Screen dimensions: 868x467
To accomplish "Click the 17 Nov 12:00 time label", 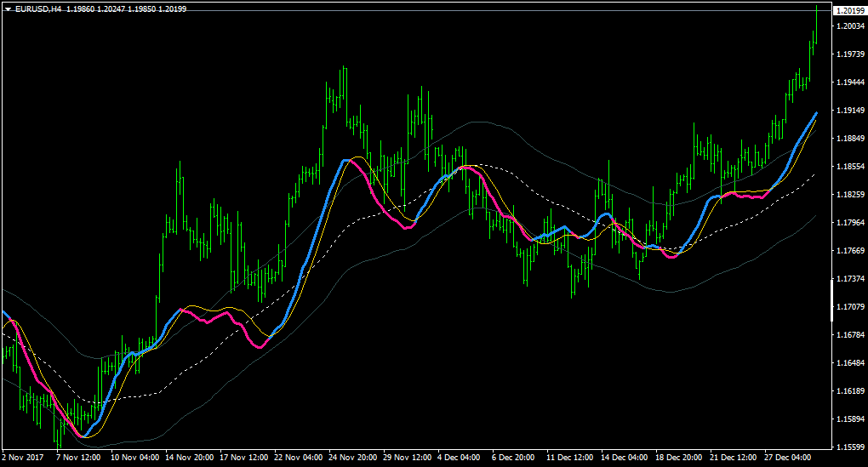I will click(243, 457).
